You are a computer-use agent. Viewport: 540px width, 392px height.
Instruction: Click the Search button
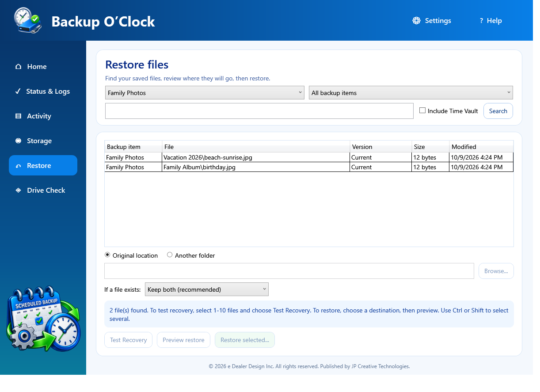pyautogui.click(x=498, y=111)
